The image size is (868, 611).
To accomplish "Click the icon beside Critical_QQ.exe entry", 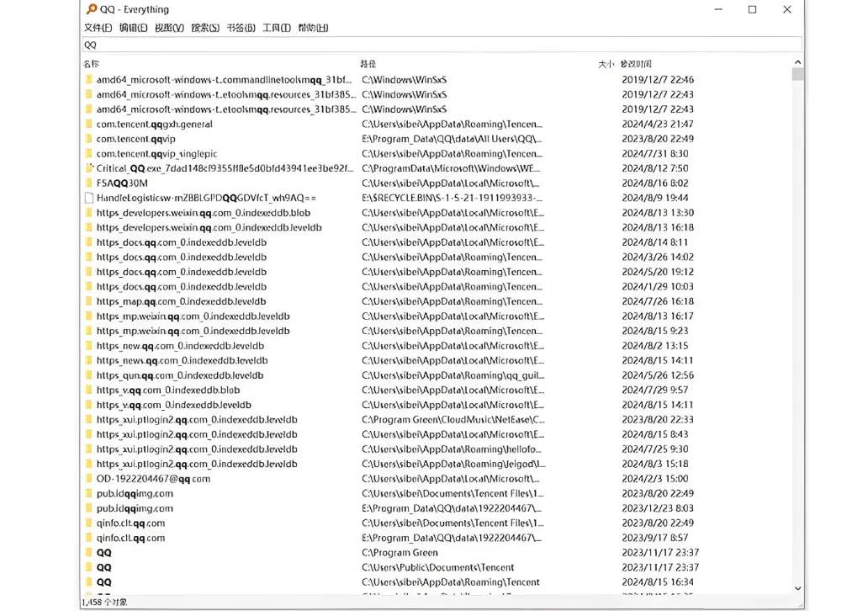I will [88, 168].
